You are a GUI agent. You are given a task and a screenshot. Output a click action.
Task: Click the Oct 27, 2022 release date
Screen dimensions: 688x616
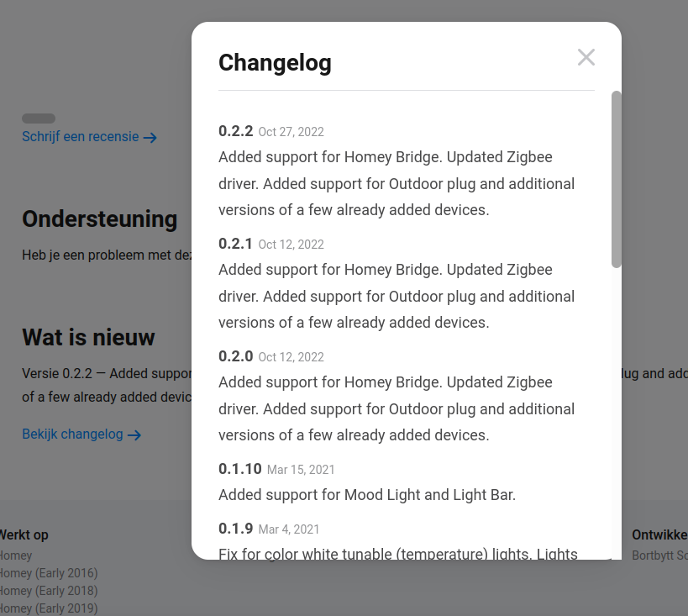click(x=291, y=132)
